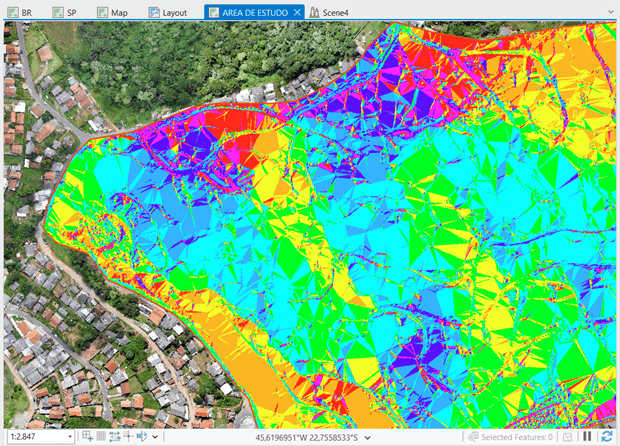The width and height of the screenshot is (620, 446).
Task: Click the snapping grid icon in status bar
Action: 88,437
